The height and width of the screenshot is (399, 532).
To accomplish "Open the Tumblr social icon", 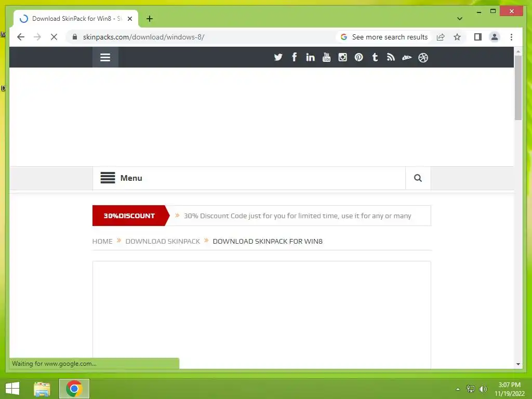I will click(x=375, y=57).
